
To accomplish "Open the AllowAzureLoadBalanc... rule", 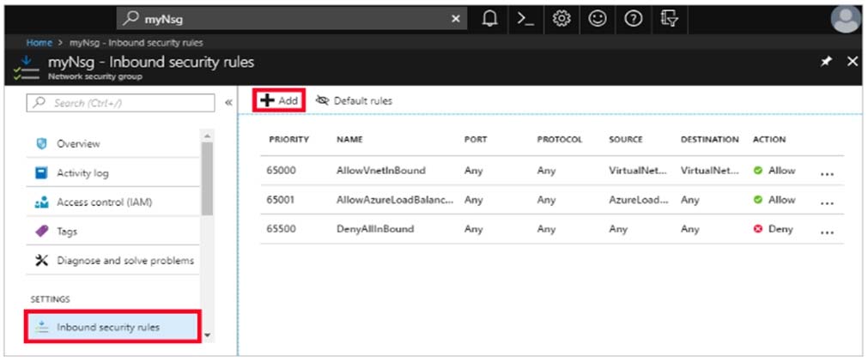I will coord(395,200).
